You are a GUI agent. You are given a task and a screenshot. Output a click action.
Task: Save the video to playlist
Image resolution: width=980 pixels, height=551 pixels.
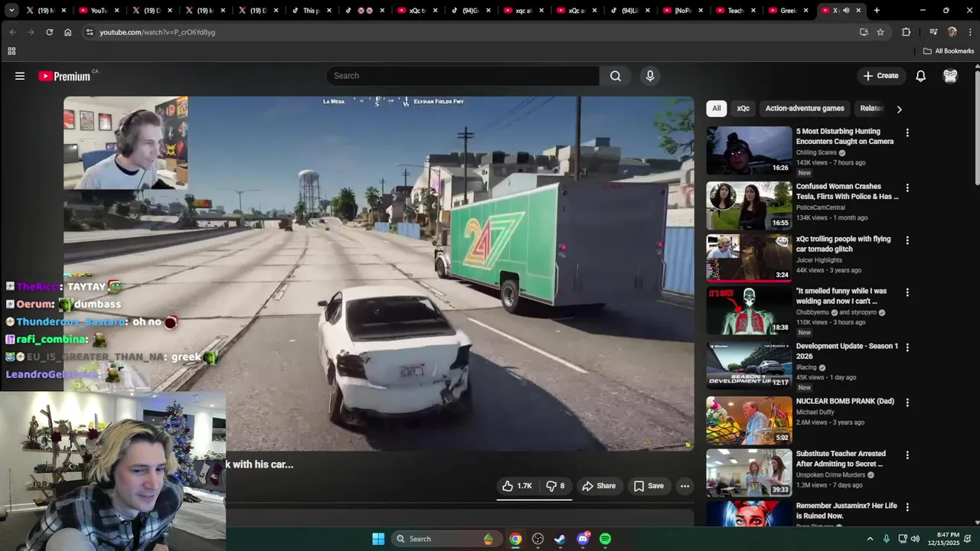click(x=648, y=486)
